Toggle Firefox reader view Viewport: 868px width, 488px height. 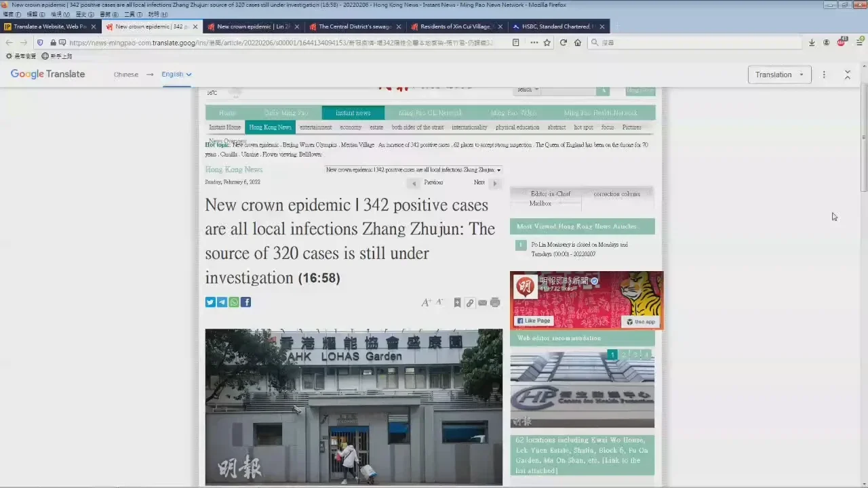[x=515, y=43]
